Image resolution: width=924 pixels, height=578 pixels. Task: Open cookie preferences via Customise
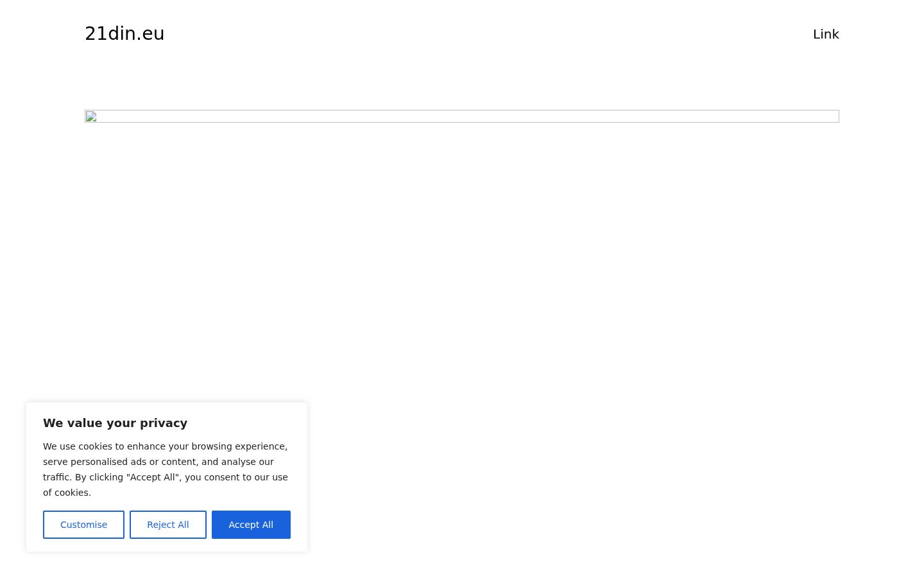83,525
